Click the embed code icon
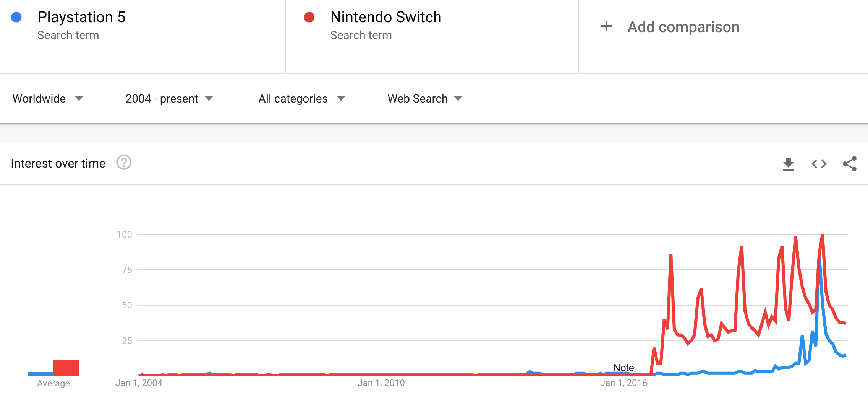 click(x=819, y=164)
